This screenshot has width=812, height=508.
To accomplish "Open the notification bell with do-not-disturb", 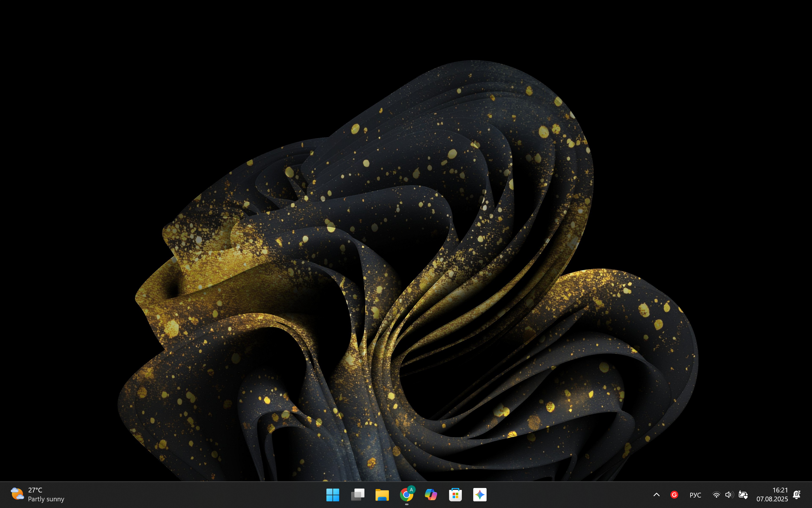I will (797, 495).
